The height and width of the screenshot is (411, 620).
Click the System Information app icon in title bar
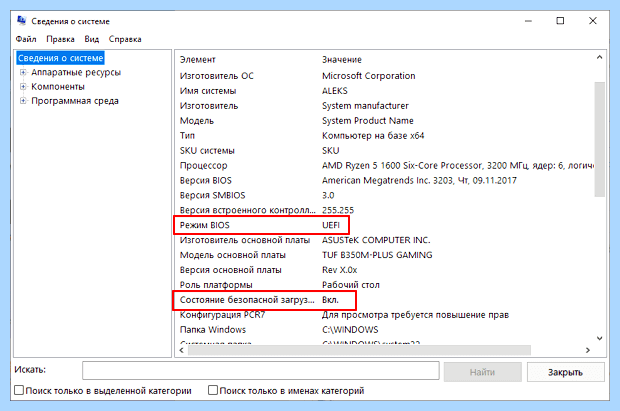pyautogui.click(x=22, y=21)
